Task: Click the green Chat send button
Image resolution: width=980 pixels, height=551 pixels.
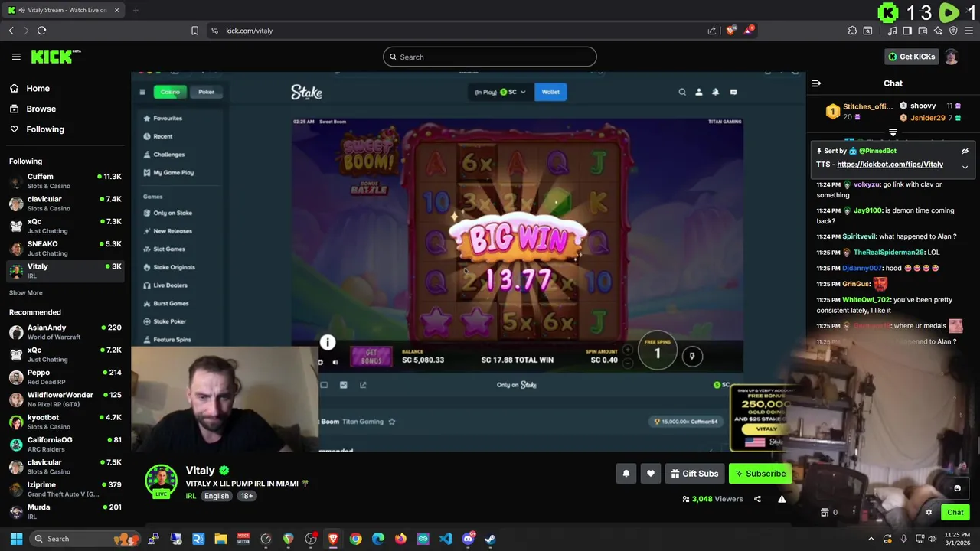Action: point(955,513)
